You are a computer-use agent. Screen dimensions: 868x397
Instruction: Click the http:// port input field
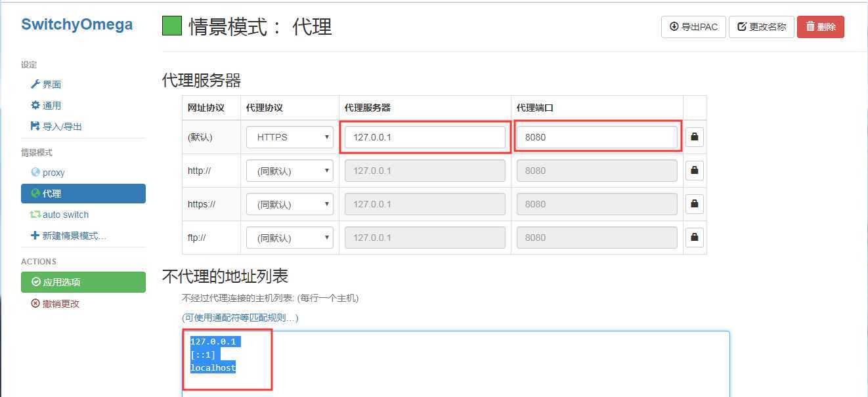point(597,171)
